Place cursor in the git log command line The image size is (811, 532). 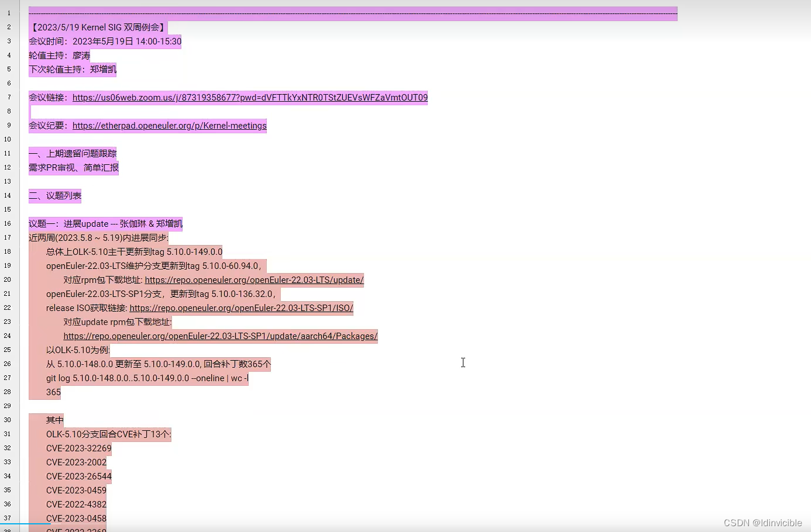pos(146,378)
